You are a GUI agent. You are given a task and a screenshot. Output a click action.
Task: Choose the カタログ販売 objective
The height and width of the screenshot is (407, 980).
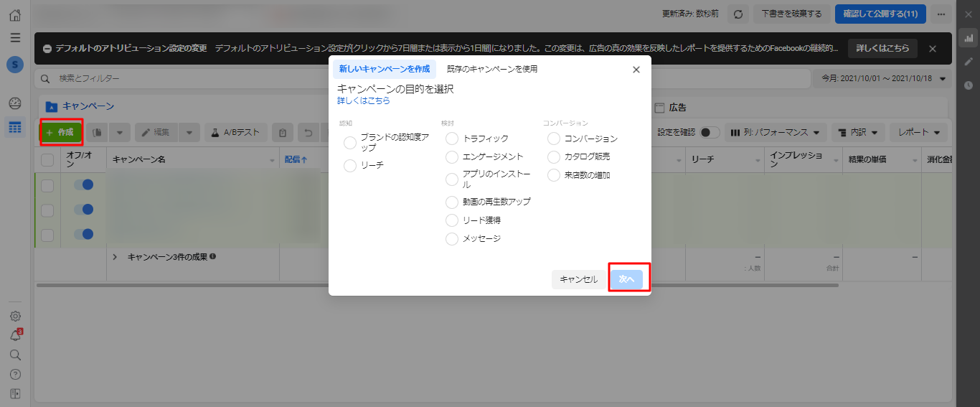point(554,156)
